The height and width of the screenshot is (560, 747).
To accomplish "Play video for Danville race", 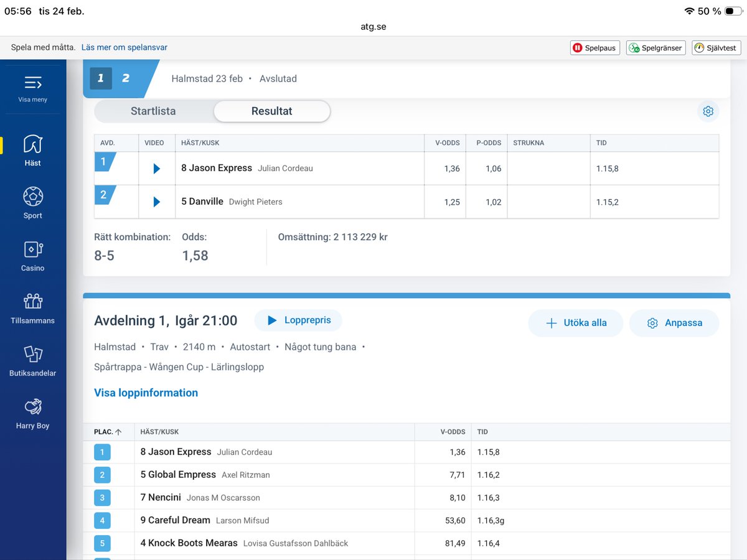I will (x=157, y=202).
